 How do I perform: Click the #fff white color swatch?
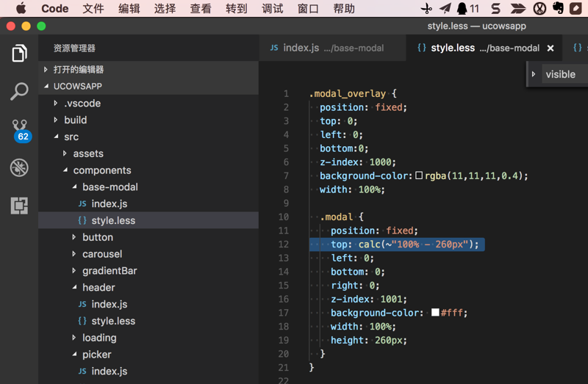[435, 313]
